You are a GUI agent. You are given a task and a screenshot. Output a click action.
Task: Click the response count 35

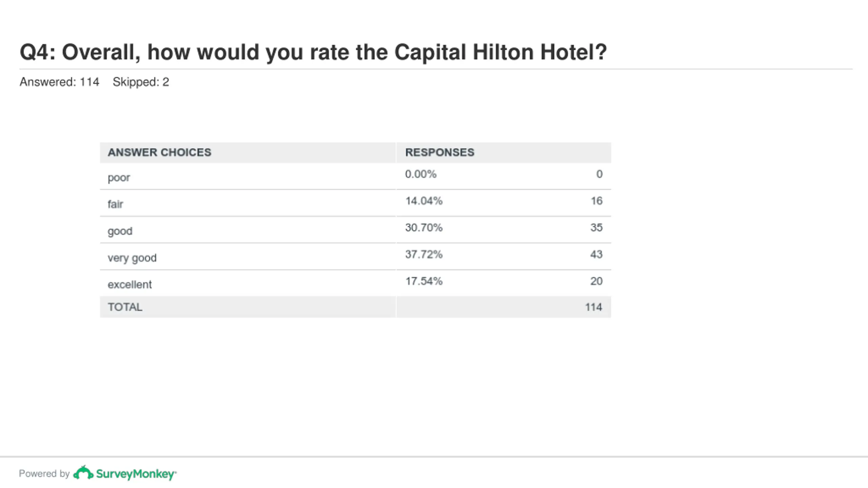click(x=596, y=228)
